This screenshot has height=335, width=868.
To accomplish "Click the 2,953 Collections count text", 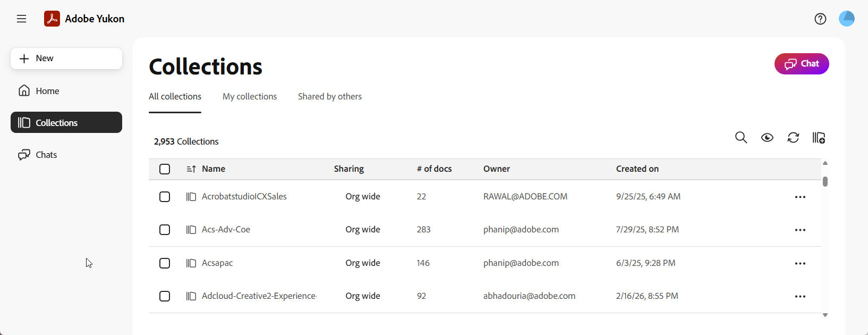I will [186, 141].
